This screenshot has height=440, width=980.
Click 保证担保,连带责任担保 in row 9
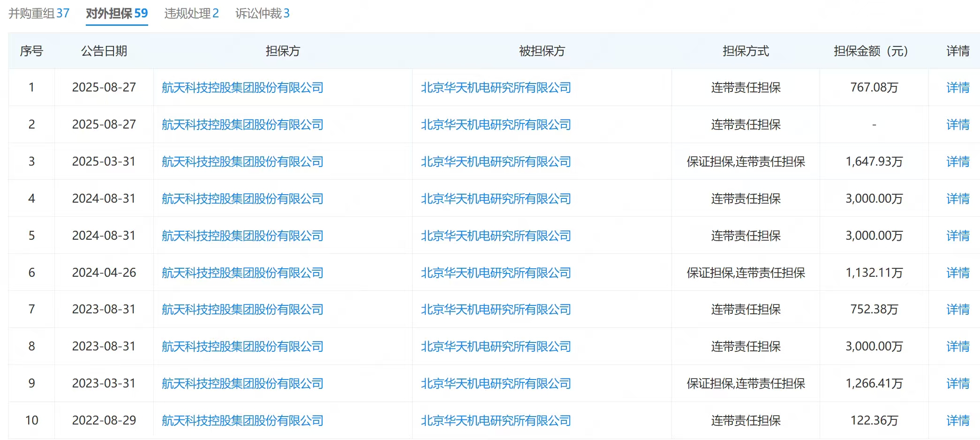[x=746, y=384]
